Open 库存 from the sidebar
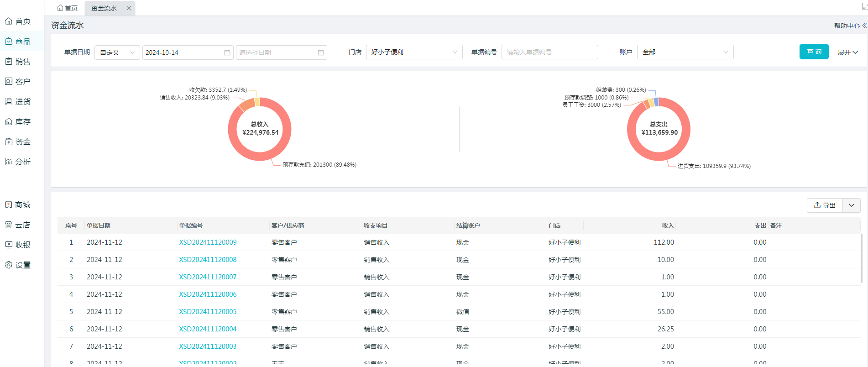Screen dimensions: 868x367 point(18,122)
